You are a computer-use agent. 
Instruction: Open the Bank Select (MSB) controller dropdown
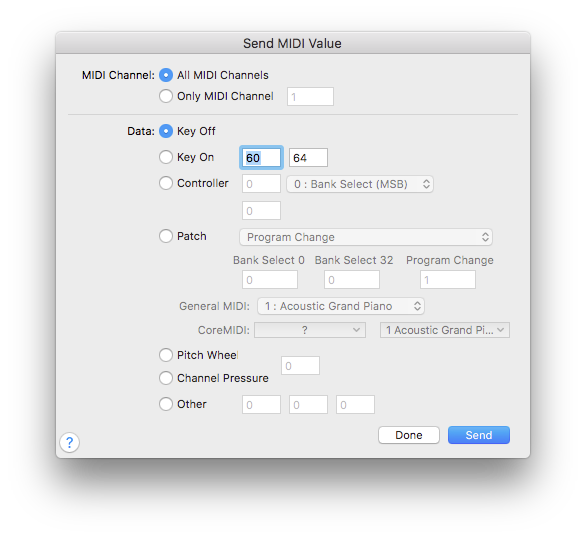360,184
